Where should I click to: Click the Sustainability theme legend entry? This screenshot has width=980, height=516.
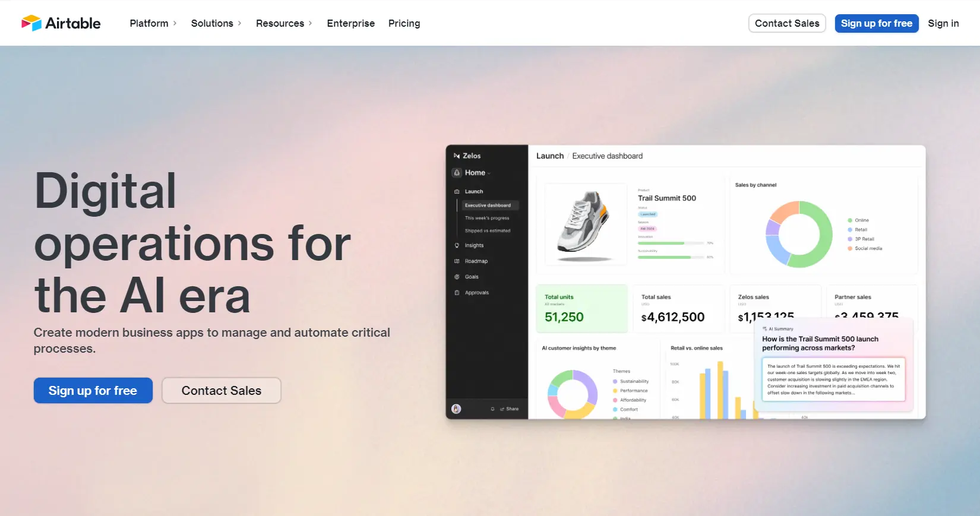pos(631,381)
